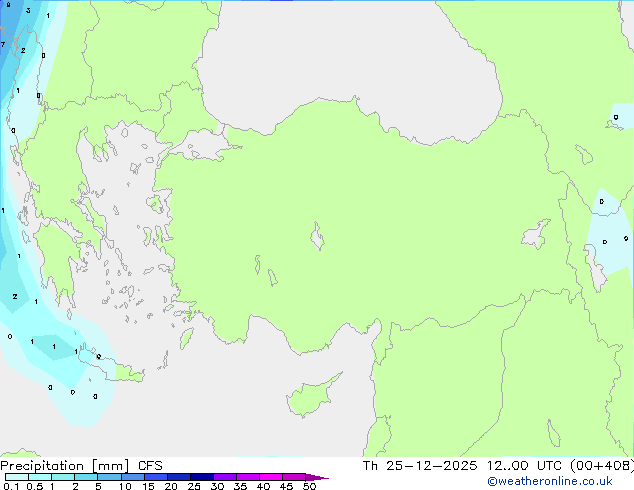634x490 pixels.
Task: Select the 5–10 mm legend color box
Action: pos(110,477)
